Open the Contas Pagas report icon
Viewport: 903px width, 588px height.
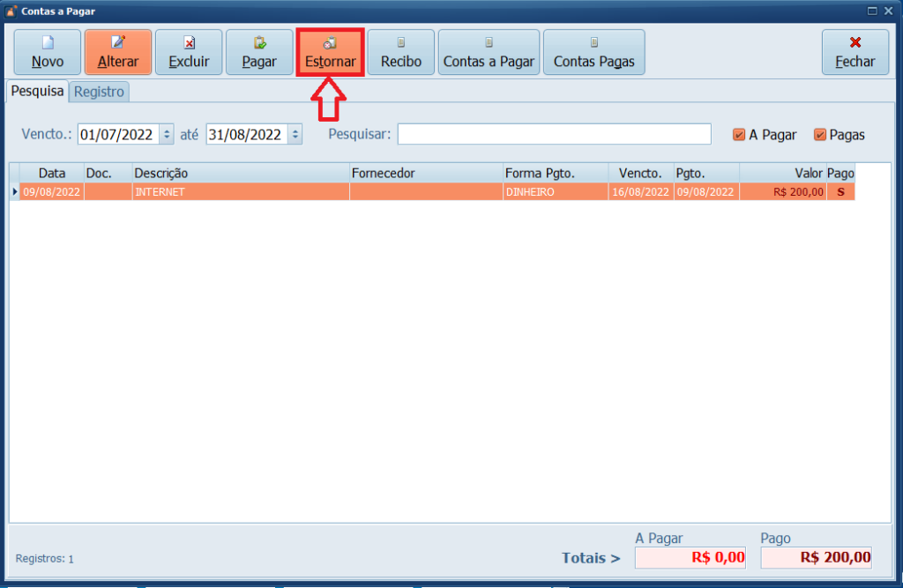(x=593, y=42)
